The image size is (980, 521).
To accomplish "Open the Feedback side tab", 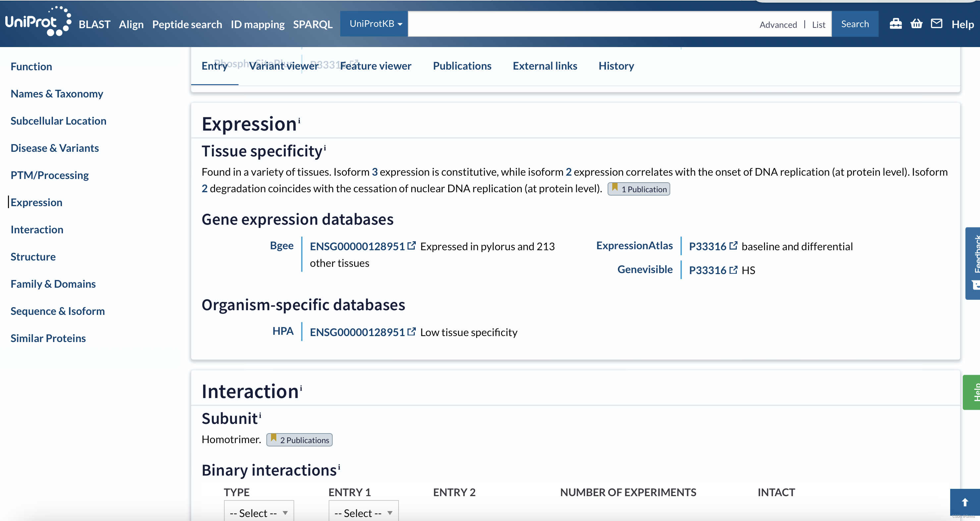I will (973, 263).
